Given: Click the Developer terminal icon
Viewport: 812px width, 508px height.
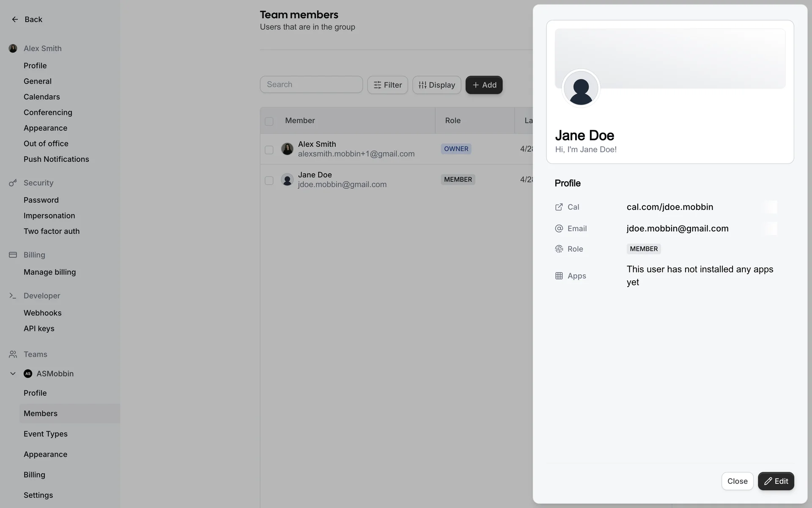Looking at the screenshot, I should tap(13, 296).
